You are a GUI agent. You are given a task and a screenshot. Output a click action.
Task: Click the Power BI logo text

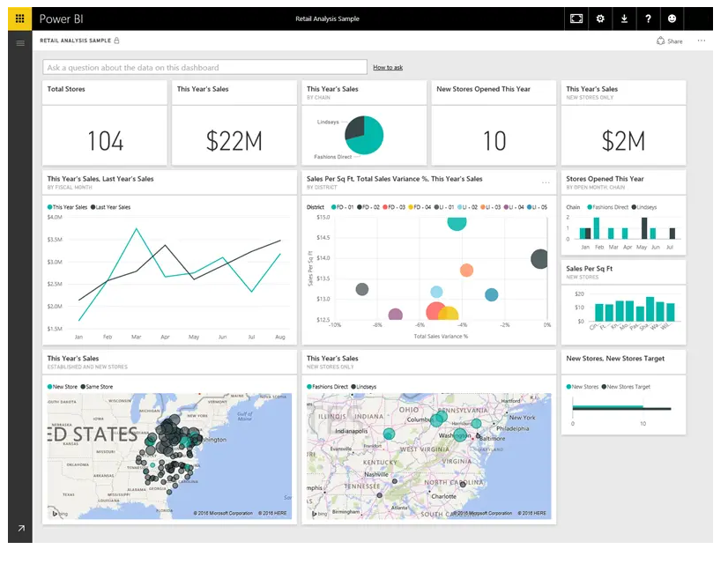[62, 19]
